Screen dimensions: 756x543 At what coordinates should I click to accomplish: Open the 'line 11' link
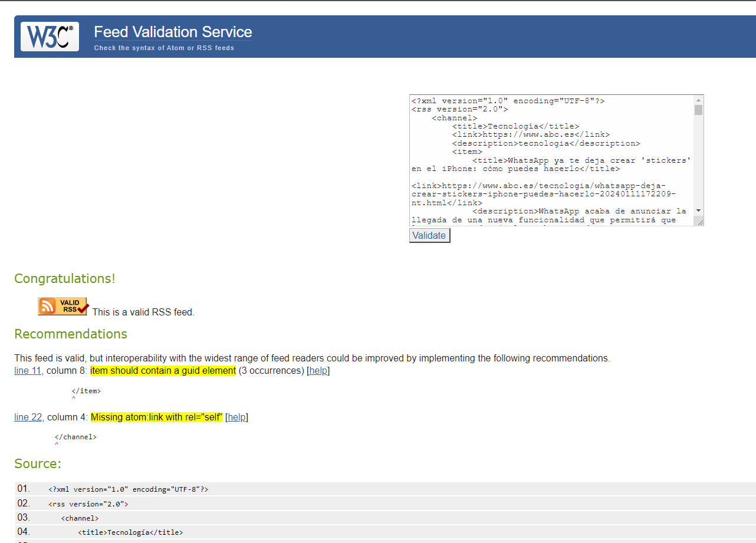point(28,371)
